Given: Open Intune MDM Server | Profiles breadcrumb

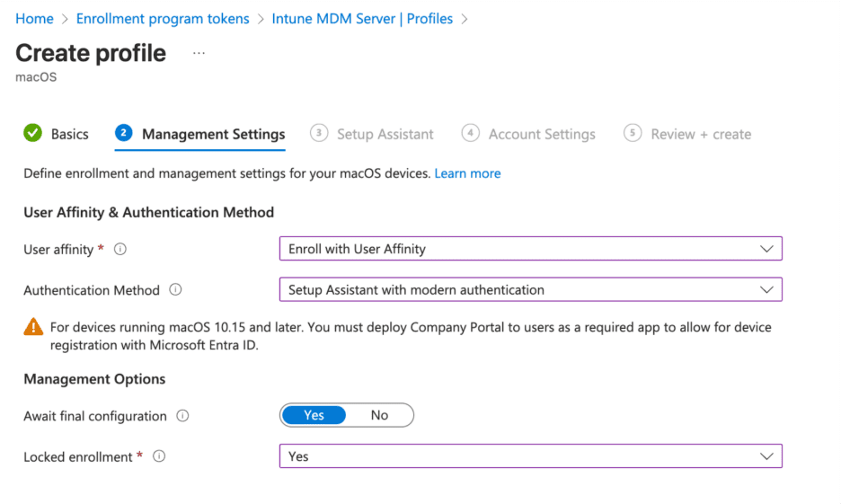Looking at the screenshot, I should pyautogui.click(x=362, y=19).
